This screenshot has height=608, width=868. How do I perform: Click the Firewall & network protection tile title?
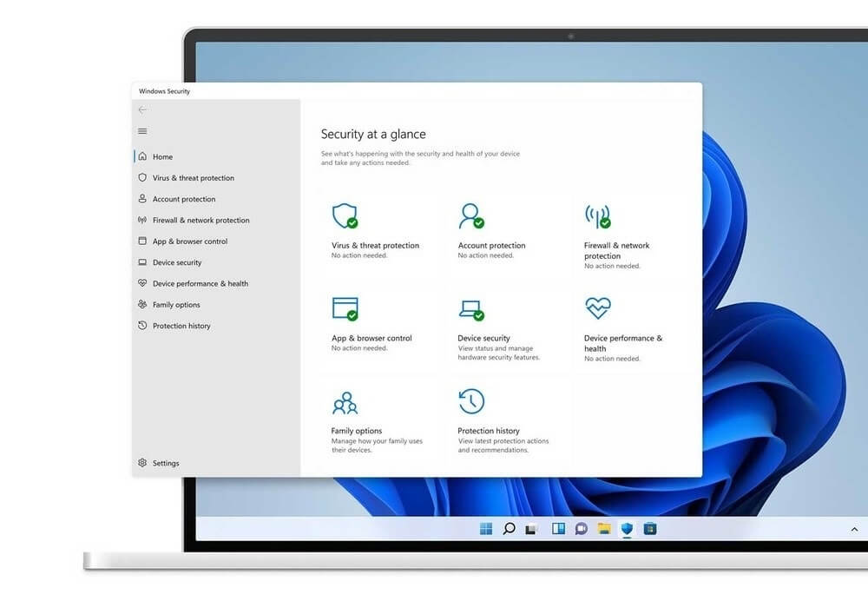click(616, 250)
